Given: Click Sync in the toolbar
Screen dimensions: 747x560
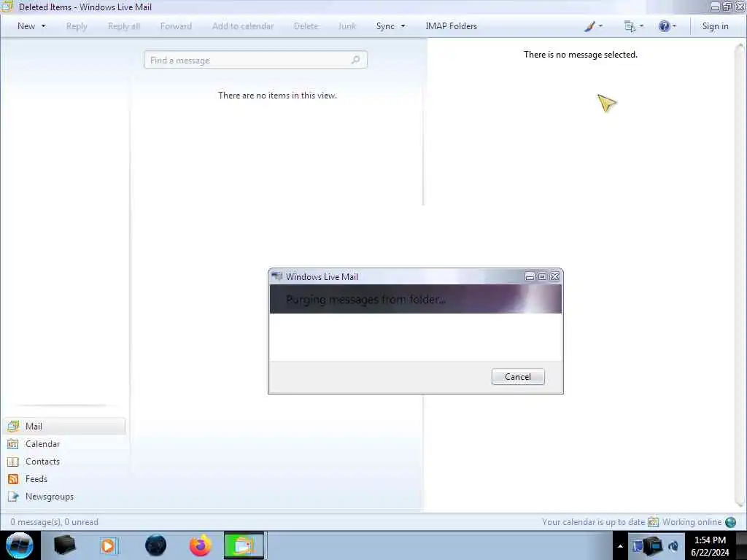Looking at the screenshot, I should 385,26.
